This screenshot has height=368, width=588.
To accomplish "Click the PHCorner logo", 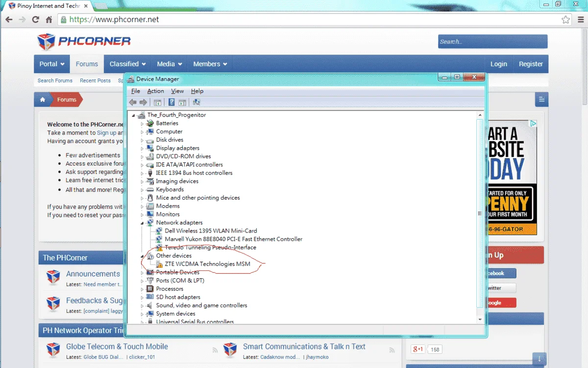I will [x=84, y=42].
